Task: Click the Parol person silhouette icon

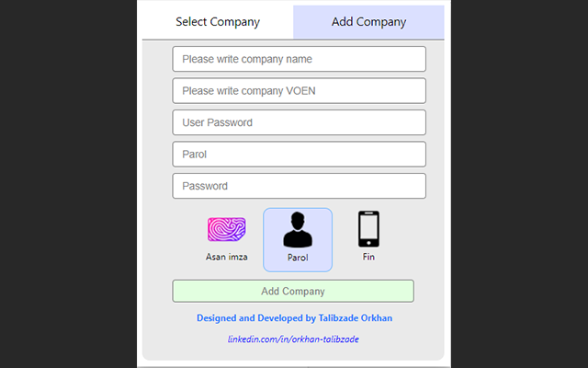Action: [x=298, y=230]
